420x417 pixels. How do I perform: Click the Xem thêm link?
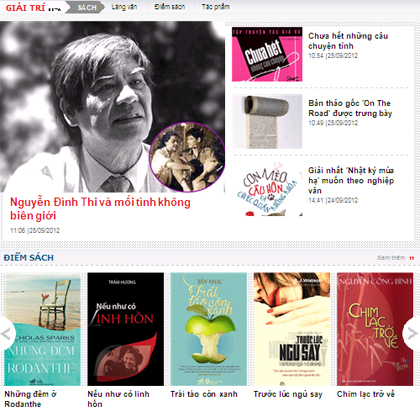391,258
